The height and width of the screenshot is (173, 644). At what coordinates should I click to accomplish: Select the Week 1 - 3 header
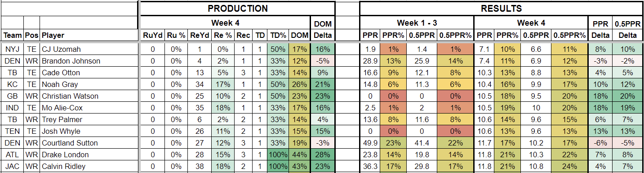[417, 23]
